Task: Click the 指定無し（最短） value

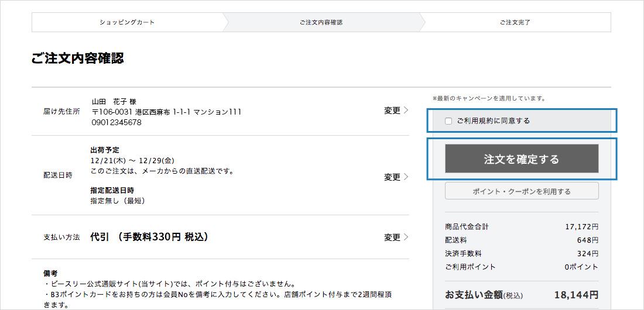Action: 118,201
